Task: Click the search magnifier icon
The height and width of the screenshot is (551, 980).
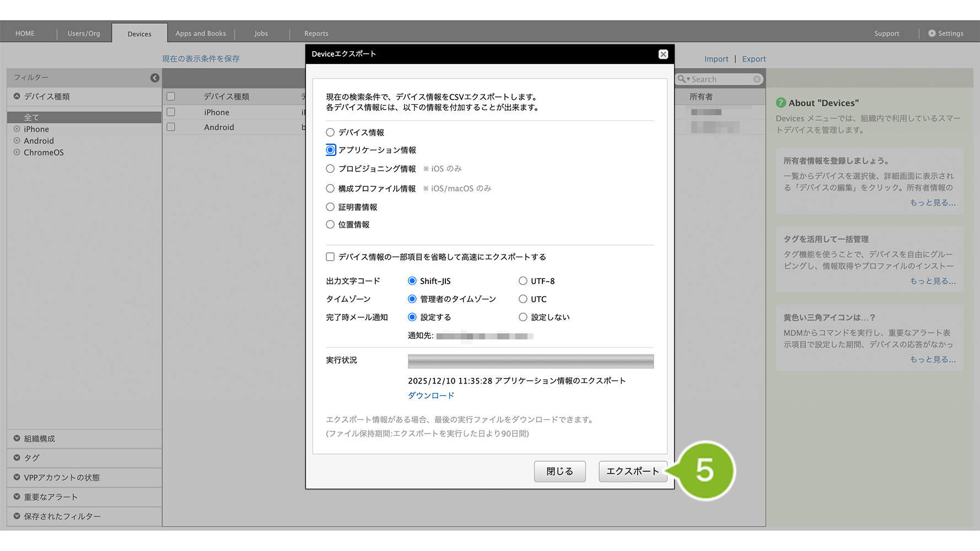Action: pyautogui.click(x=682, y=79)
